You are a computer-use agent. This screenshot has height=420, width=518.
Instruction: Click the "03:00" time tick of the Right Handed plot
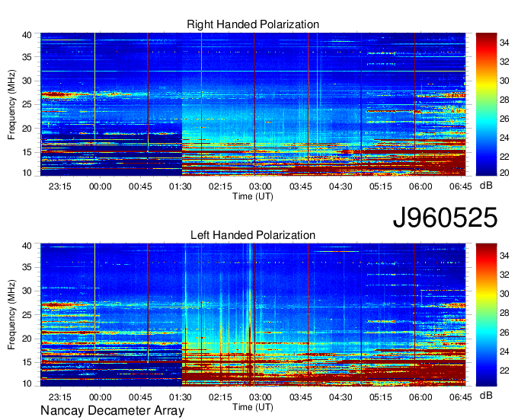tap(261, 186)
